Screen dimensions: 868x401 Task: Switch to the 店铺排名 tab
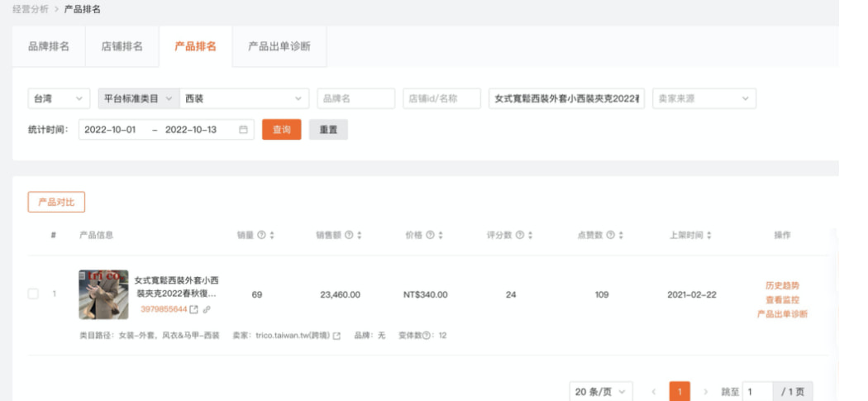pos(122,46)
